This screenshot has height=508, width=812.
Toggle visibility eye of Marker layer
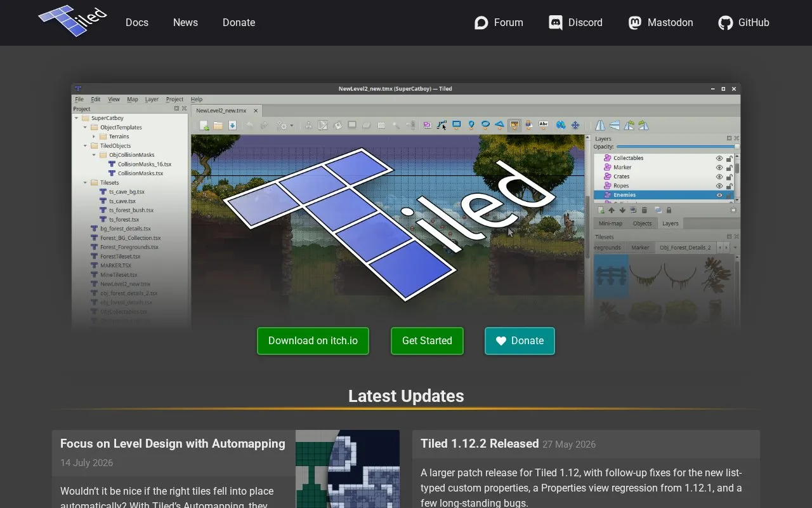pos(719,168)
